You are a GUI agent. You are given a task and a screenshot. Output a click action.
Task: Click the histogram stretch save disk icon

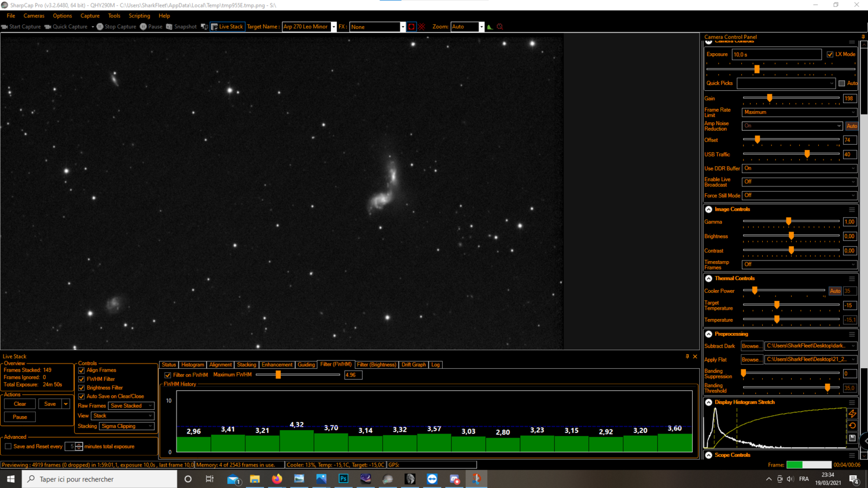point(852,438)
